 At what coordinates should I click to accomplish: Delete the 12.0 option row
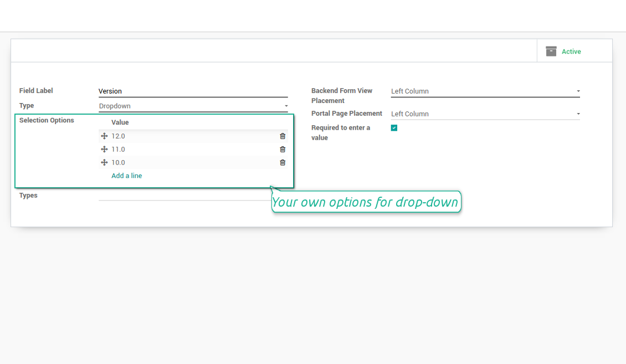[283, 136]
